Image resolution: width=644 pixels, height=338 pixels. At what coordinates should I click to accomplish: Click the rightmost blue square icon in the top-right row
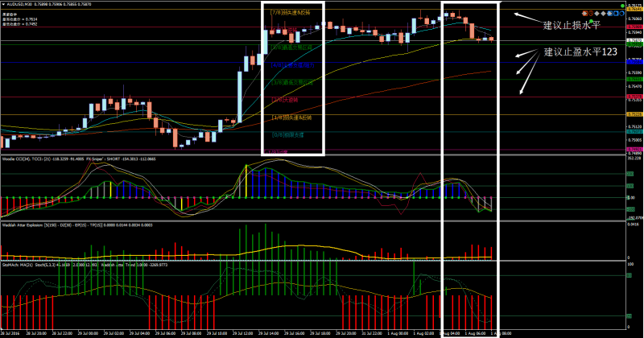617,14
